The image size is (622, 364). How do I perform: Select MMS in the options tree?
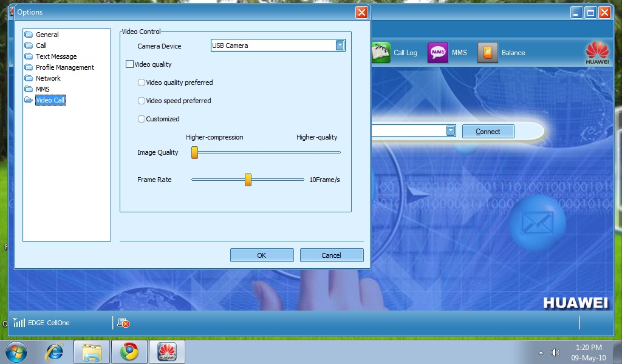coord(43,89)
